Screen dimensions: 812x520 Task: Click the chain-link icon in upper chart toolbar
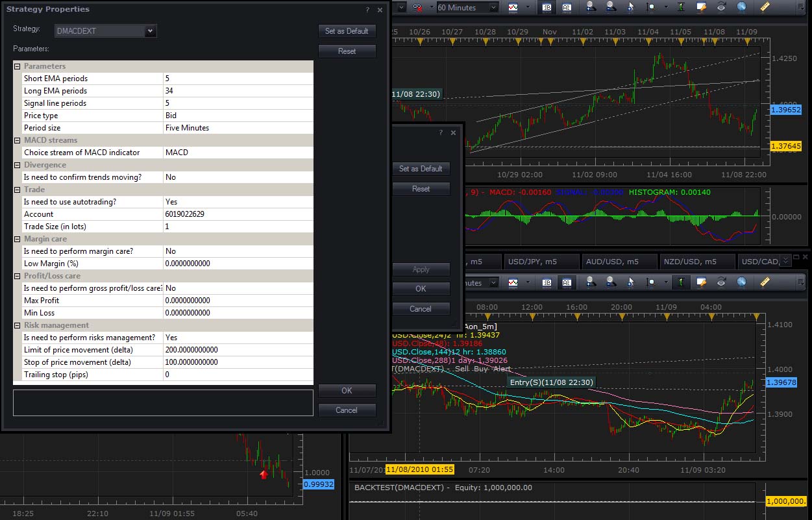pos(416,8)
